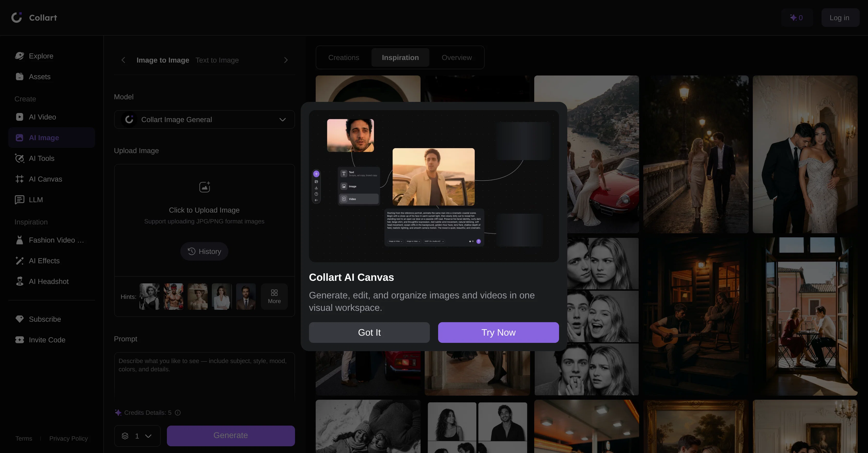Click the Got It button
868x453 pixels.
(369, 332)
